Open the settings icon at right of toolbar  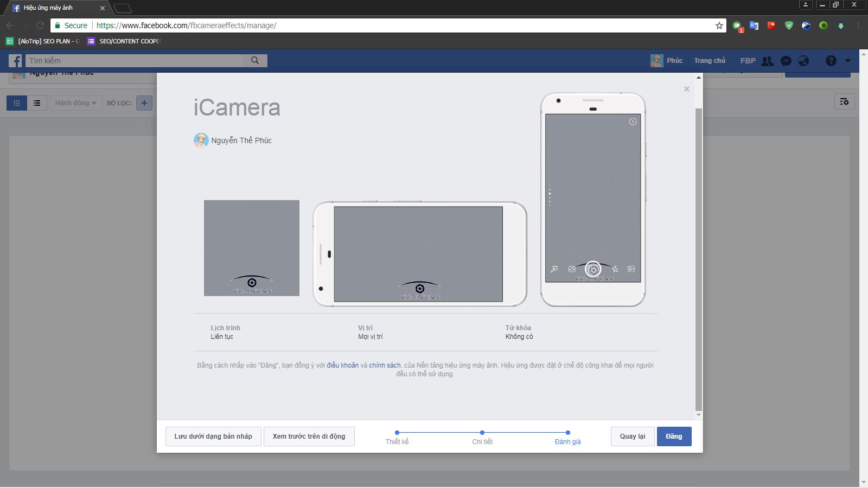click(844, 101)
